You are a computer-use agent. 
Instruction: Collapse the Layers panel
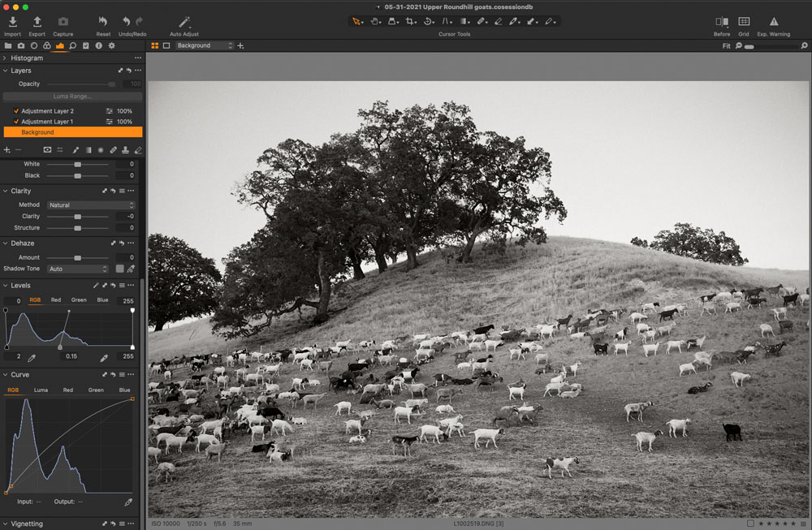click(5, 71)
